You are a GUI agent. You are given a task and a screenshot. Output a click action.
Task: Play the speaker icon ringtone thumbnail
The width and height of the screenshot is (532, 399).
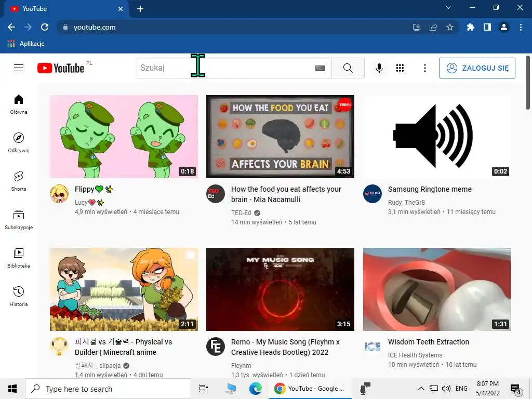(x=437, y=137)
